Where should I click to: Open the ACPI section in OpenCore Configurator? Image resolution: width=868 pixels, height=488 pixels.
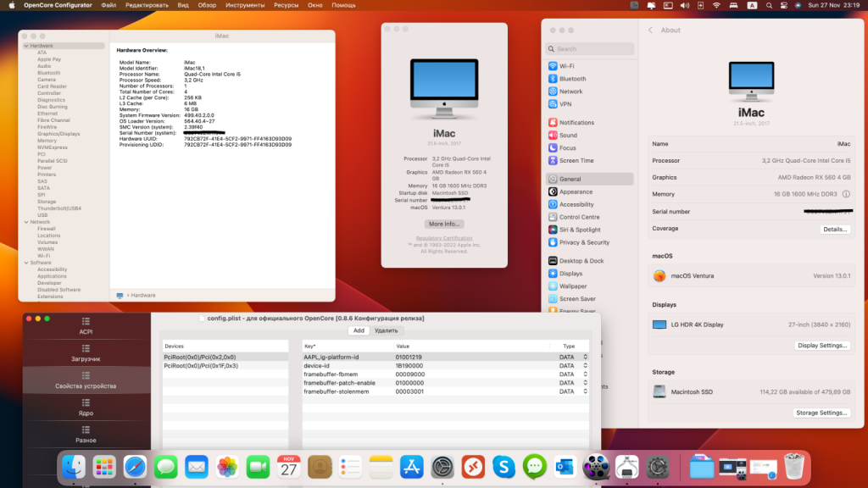click(86, 325)
